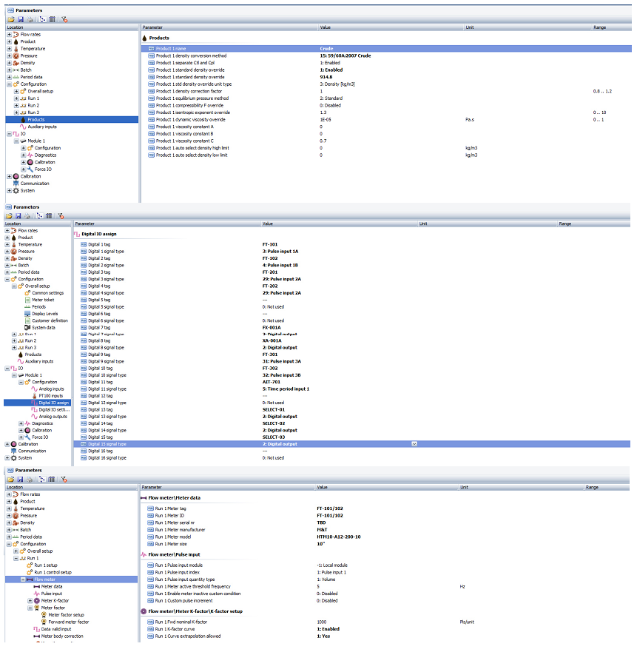Click the Meter ticket document icon
The image size is (637, 672).
[x=27, y=300]
